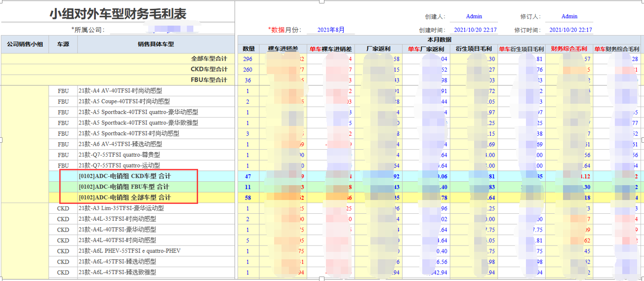Click model 21款-A5 Sportback-40TFSI quattro-豪华致雅型
The height and width of the screenshot is (281, 644).
[138, 123]
